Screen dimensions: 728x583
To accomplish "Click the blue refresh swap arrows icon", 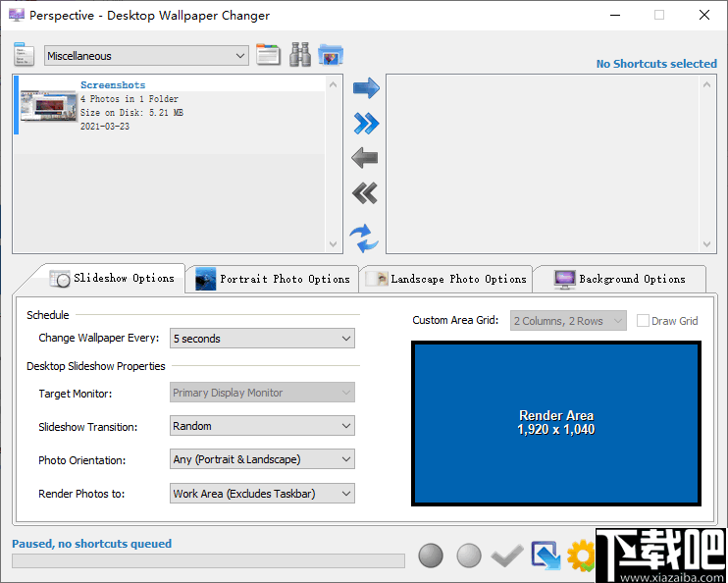I will tap(364, 238).
